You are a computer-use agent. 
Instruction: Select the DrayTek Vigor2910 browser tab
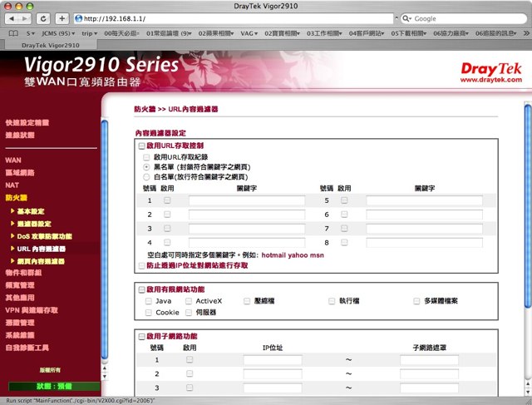tap(51, 45)
